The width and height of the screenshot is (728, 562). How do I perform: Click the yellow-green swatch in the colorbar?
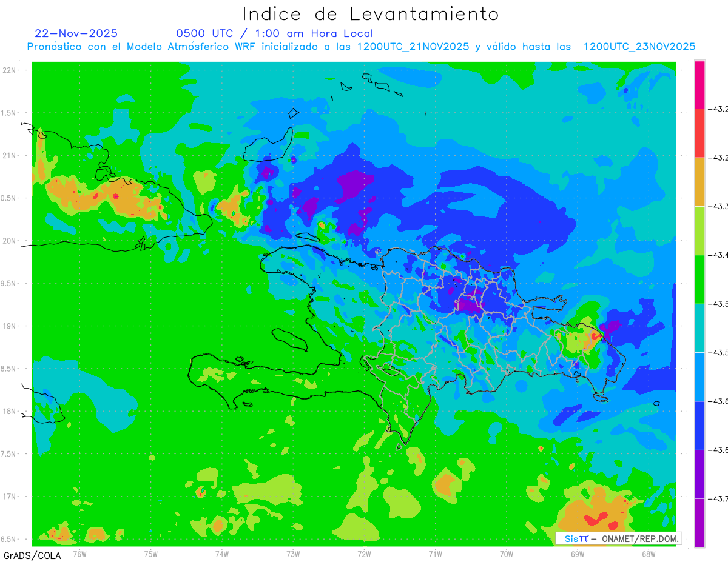pos(699,230)
